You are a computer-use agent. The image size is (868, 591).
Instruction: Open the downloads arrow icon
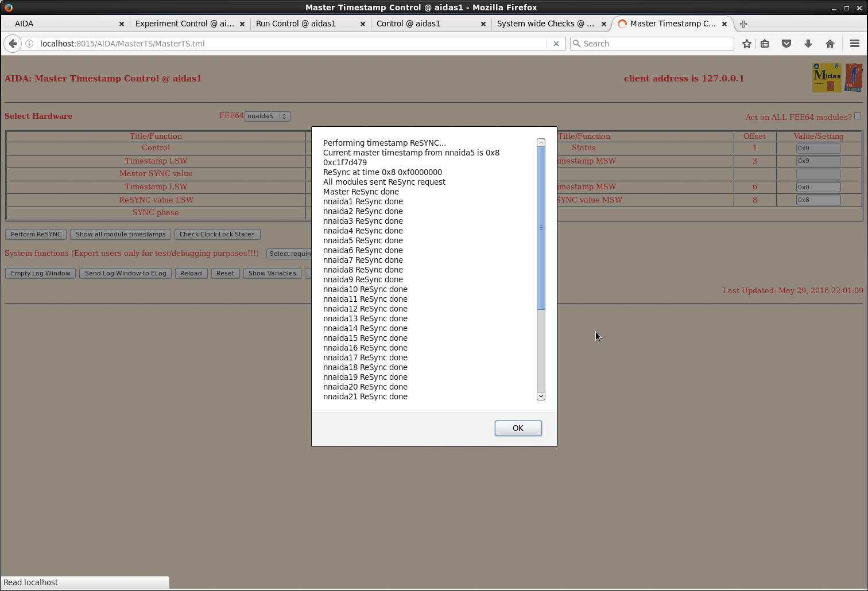pos(808,44)
